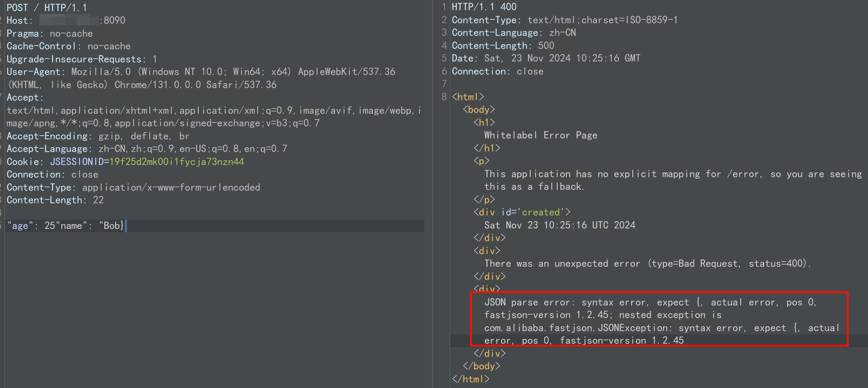Click response 'Content-Length: 500' header
Image resolution: width=868 pixels, height=388 pixels.
point(503,45)
